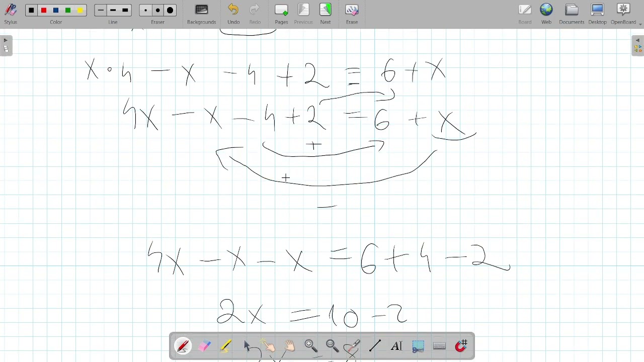Viewport: 644px width, 362px height.
Task: Activate the Laser pointer tool
Action: coord(353,346)
